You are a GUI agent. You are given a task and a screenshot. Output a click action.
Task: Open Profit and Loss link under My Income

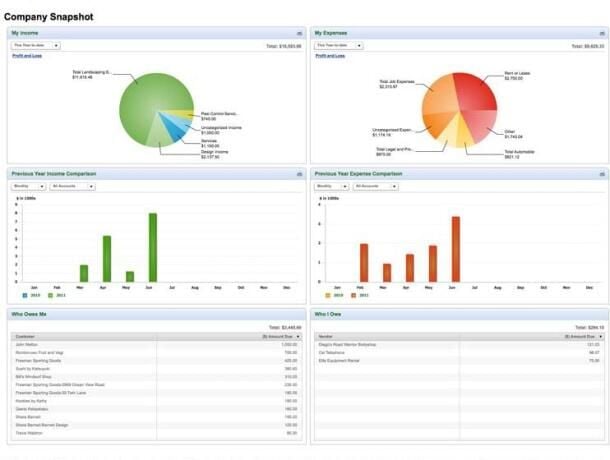[27, 56]
